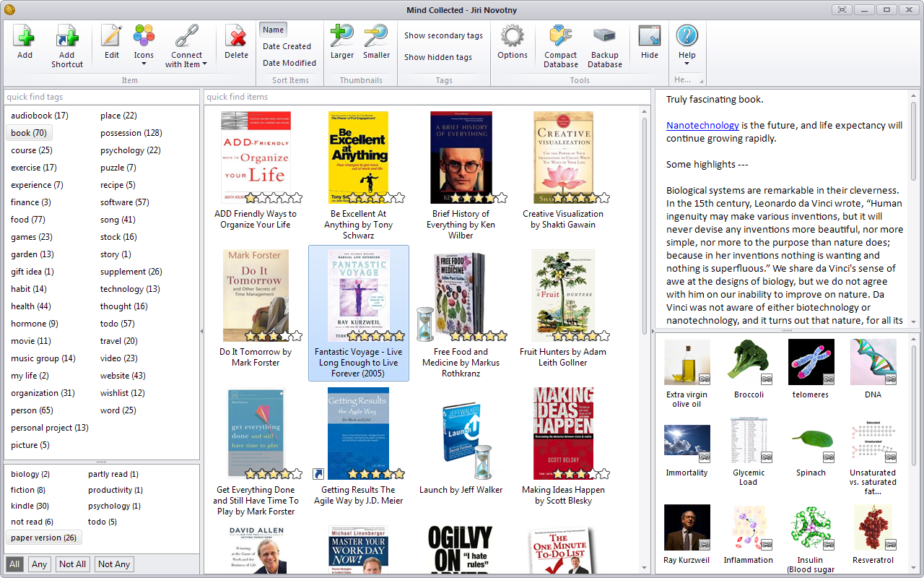Click the Delete item icon
Image resolution: width=924 pixels, height=578 pixels.
[236, 35]
